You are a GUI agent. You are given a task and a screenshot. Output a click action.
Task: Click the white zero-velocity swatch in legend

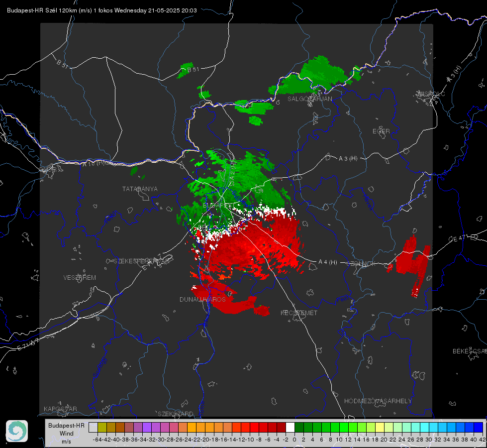290,427
